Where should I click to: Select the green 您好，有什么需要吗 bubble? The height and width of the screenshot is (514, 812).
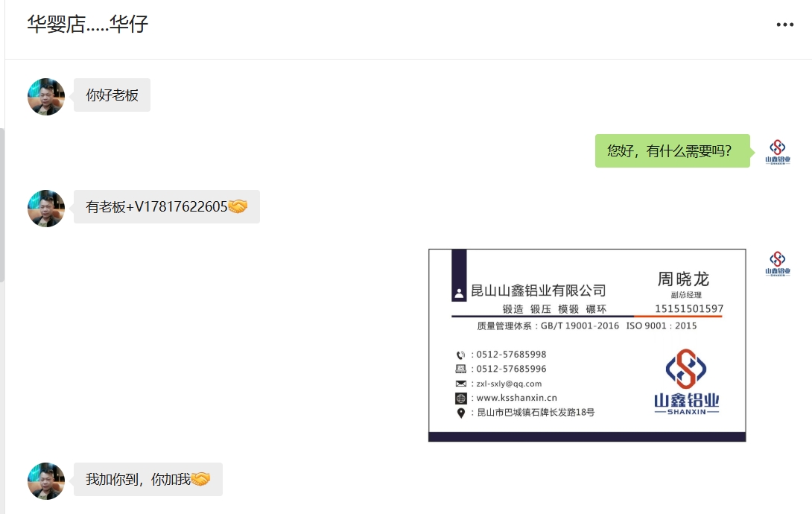[x=672, y=150]
